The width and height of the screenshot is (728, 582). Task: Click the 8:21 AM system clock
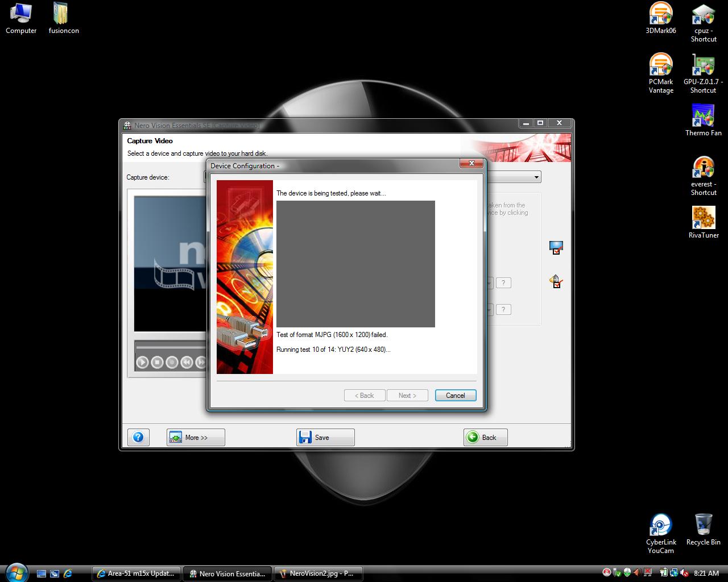pos(707,573)
